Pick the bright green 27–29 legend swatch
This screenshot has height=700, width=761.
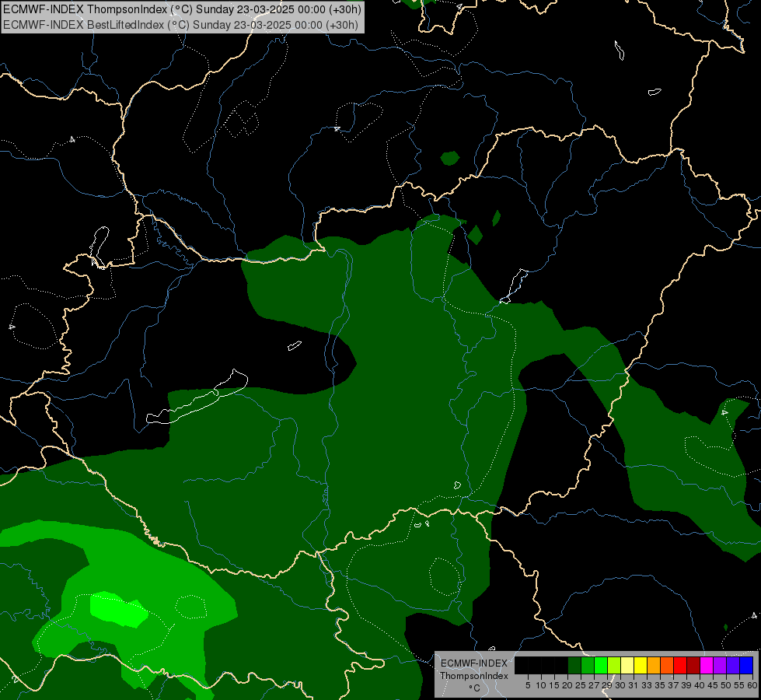coord(601,665)
